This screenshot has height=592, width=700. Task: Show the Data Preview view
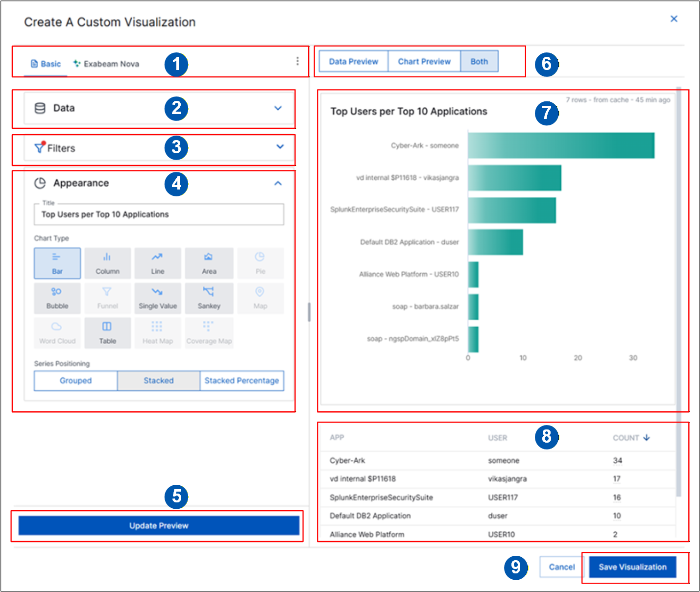click(354, 62)
